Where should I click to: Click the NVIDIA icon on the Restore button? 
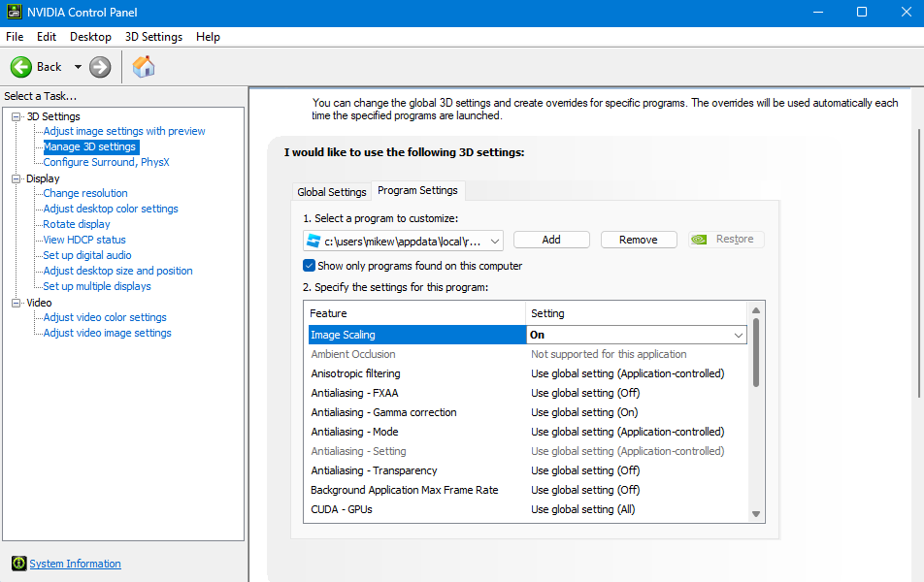(x=702, y=239)
